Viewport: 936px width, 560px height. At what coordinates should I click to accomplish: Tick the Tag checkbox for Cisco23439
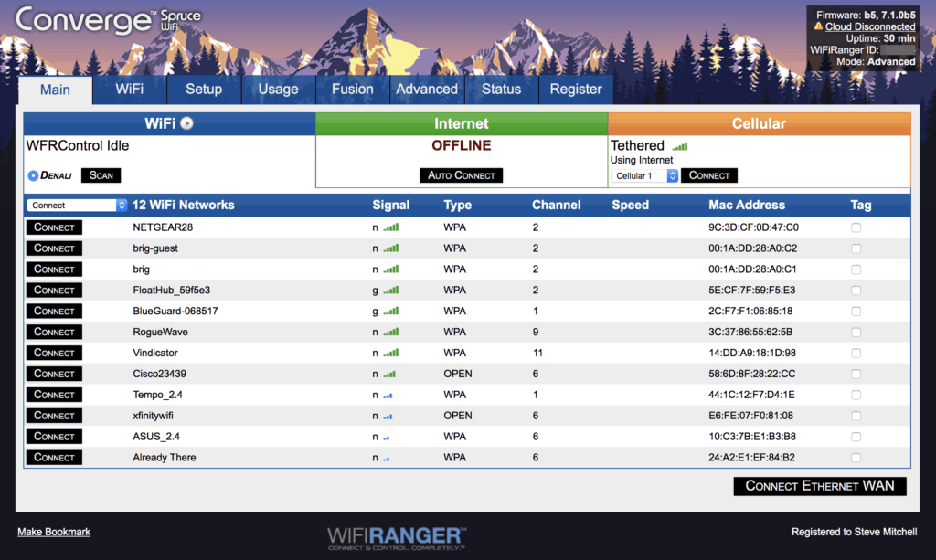coord(856,374)
